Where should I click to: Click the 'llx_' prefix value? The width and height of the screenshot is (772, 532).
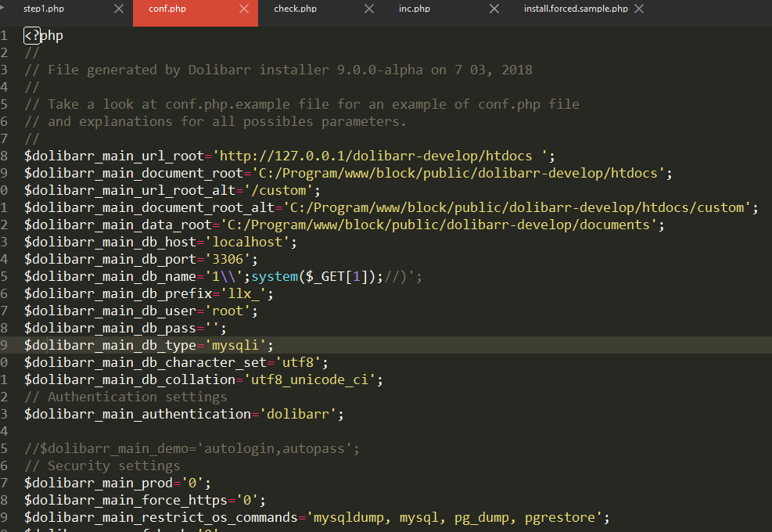[x=243, y=294]
